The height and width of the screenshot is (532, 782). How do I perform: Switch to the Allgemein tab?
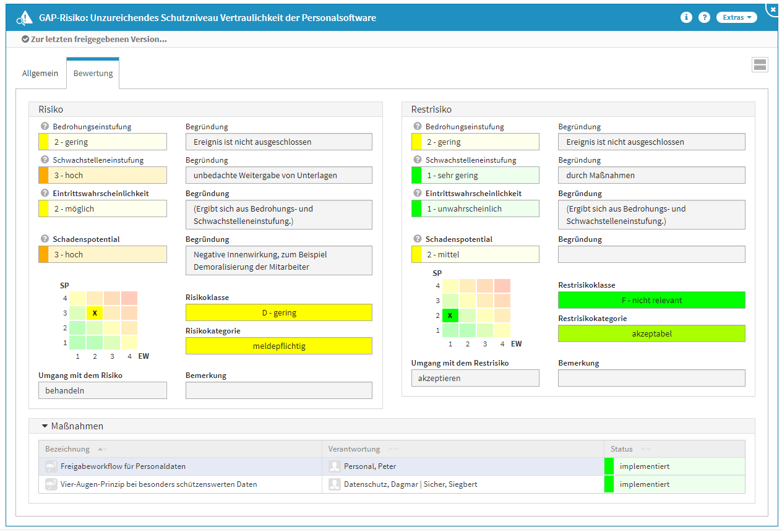click(40, 73)
